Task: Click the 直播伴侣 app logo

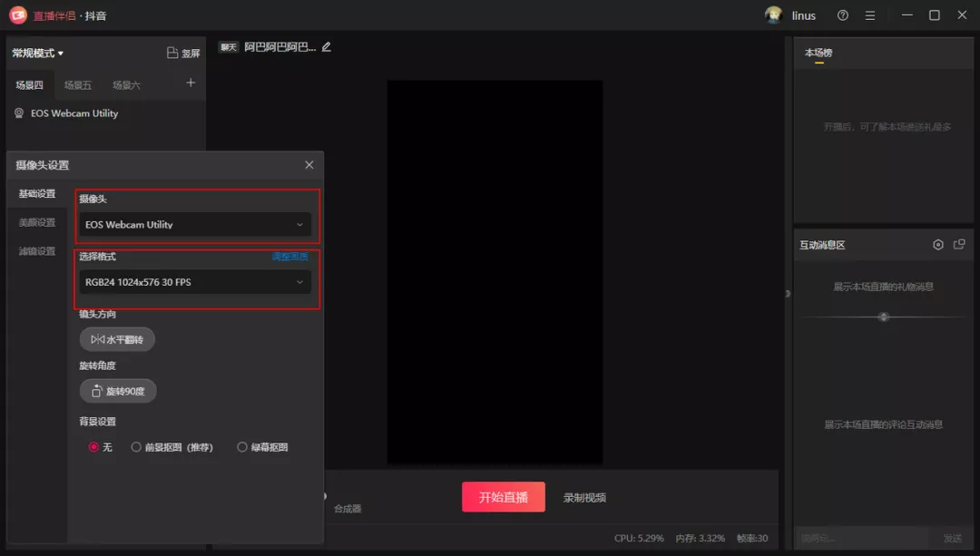Action: 18,15
